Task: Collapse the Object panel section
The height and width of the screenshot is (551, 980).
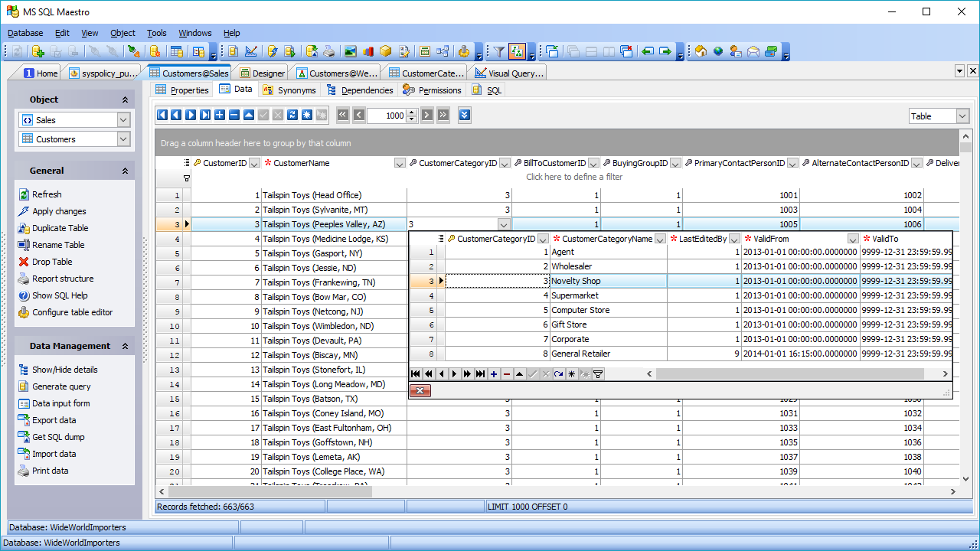Action: click(125, 99)
